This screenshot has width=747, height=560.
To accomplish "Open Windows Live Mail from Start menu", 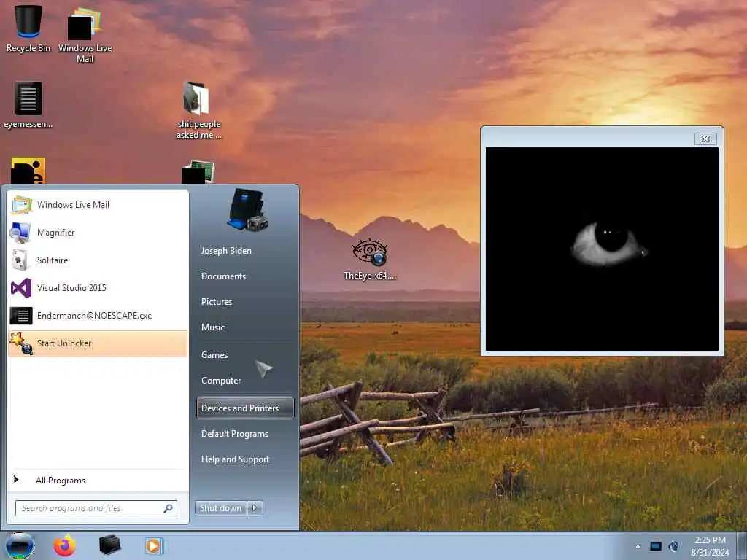I will coord(98,205).
